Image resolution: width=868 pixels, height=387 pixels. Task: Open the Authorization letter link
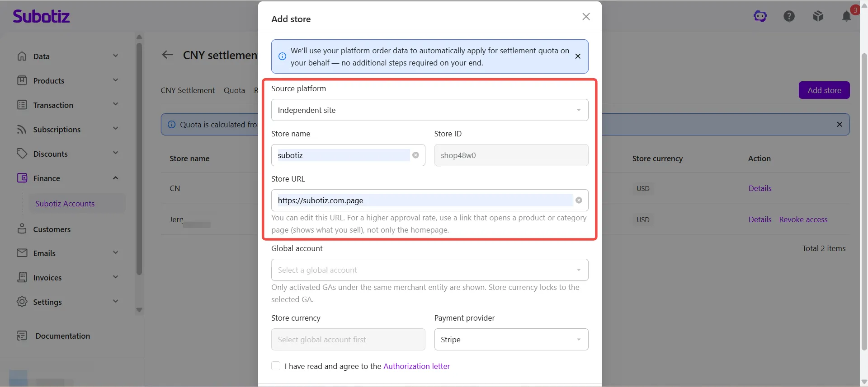pyautogui.click(x=416, y=366)
